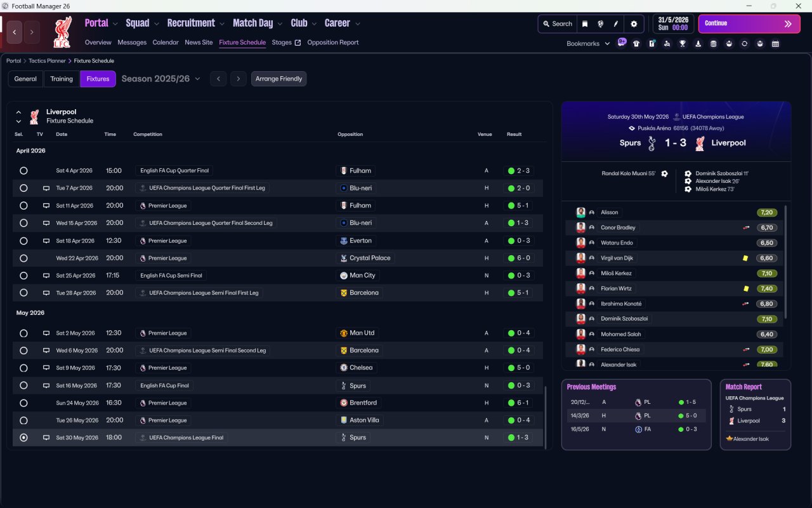
Task: Expand the Match Day menu dropdown arrow
Action: pyautogui.click(x=280, y=24)
